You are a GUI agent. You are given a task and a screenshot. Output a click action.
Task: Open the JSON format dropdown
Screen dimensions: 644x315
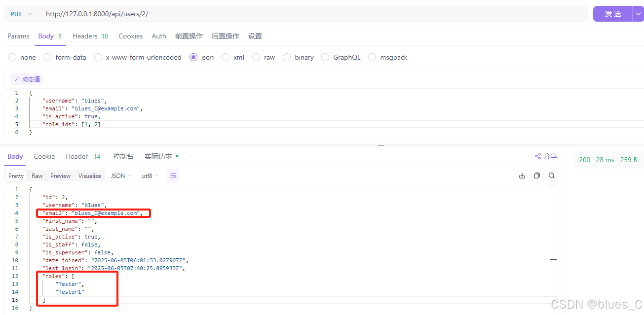121,175
